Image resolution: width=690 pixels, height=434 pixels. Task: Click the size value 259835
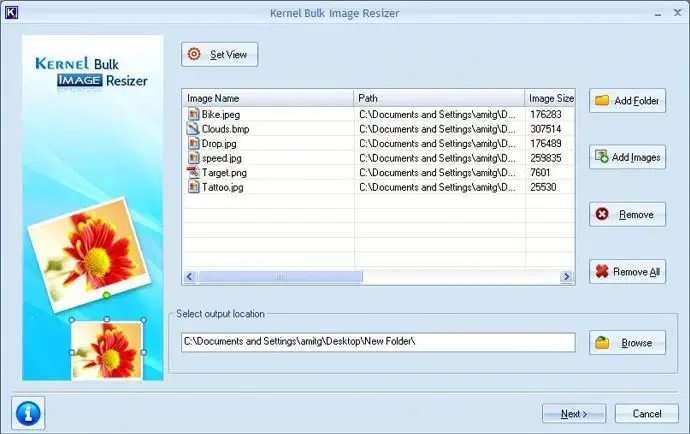point(546,158)
